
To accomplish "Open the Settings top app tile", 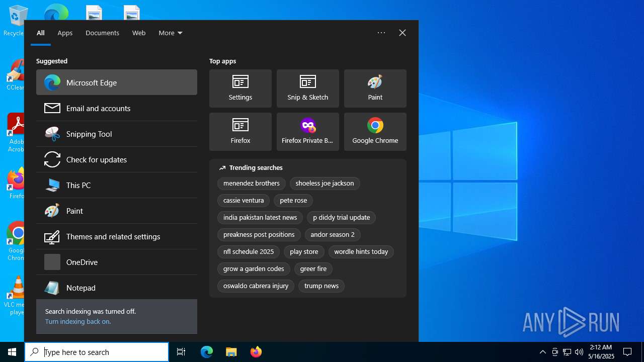I will tap(240, 88).
